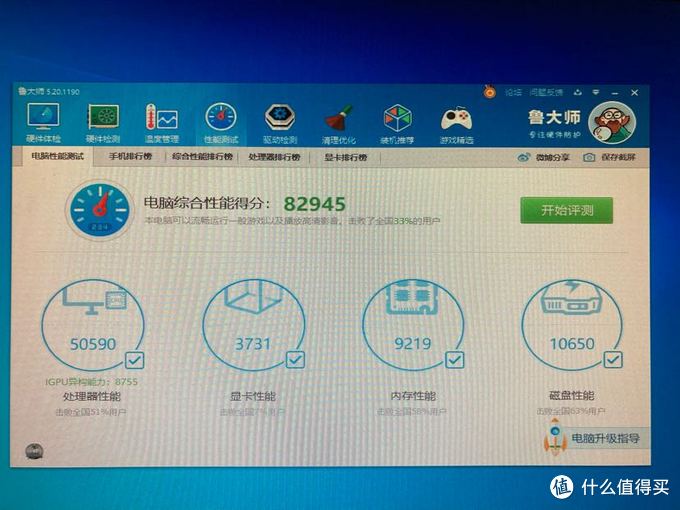The width and height of the screenshot is (680, 510).
Task: Click the 显卡性能 label
Action: (252, 396)
